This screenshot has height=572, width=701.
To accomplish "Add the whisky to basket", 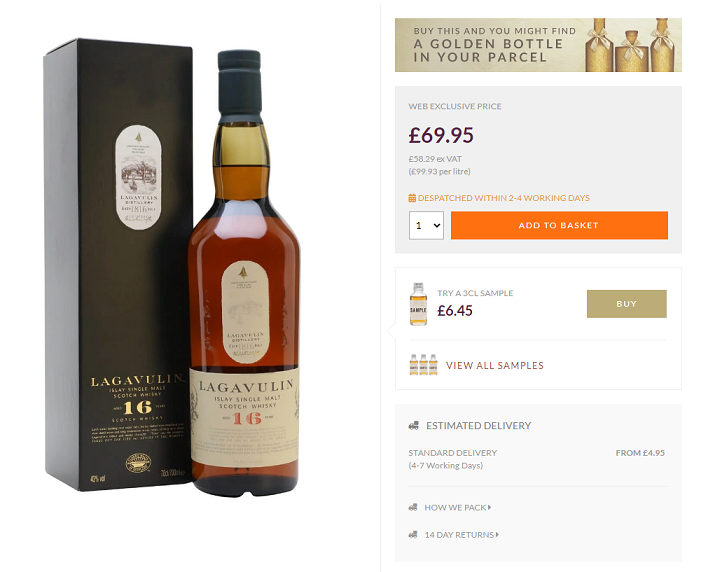I will (x=559, y=225).
